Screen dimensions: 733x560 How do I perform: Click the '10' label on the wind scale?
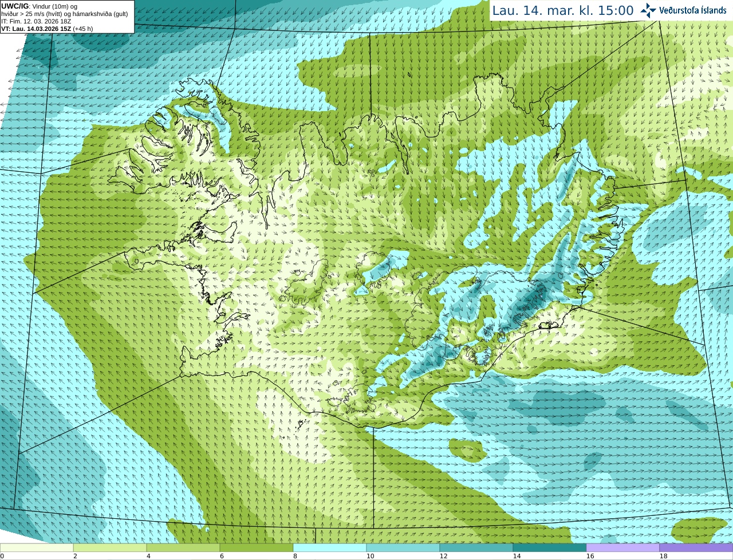click(x=371, y=556)
